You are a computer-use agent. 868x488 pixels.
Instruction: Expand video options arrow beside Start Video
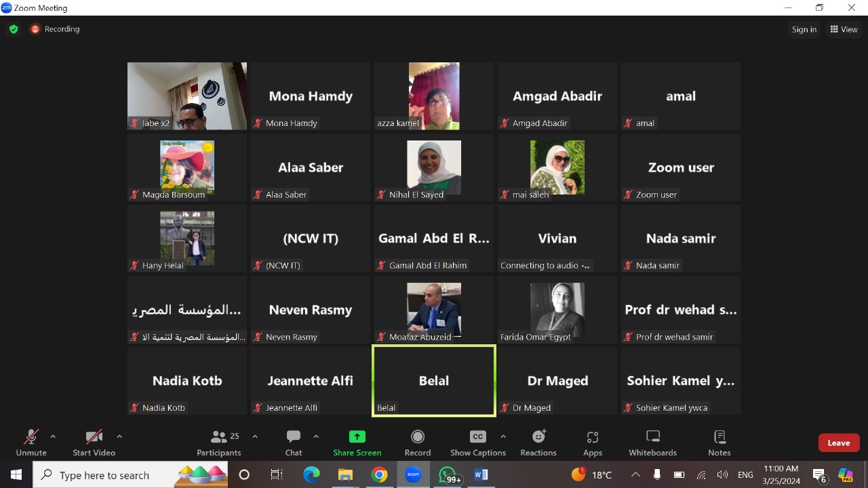tap(119, 436)
